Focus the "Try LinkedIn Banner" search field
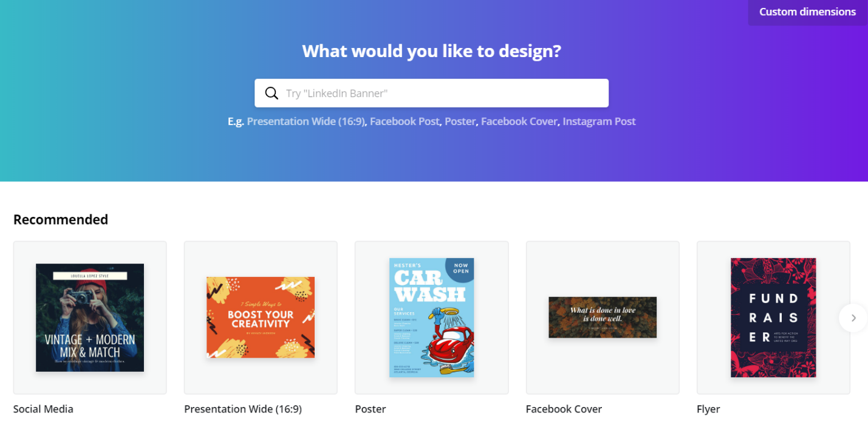Image resolution: width=868 pixels, height=427 pixels. pyautogui.click(x=431, y=93)
